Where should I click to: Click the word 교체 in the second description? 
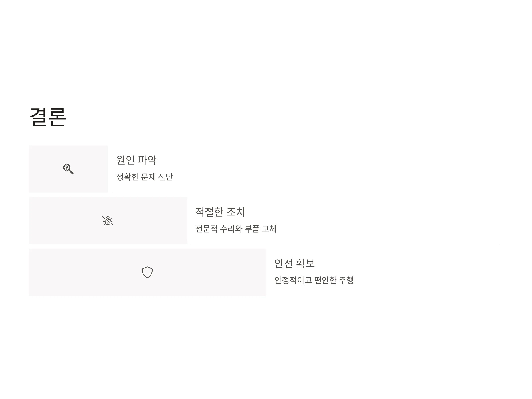(x=269, y=229)
